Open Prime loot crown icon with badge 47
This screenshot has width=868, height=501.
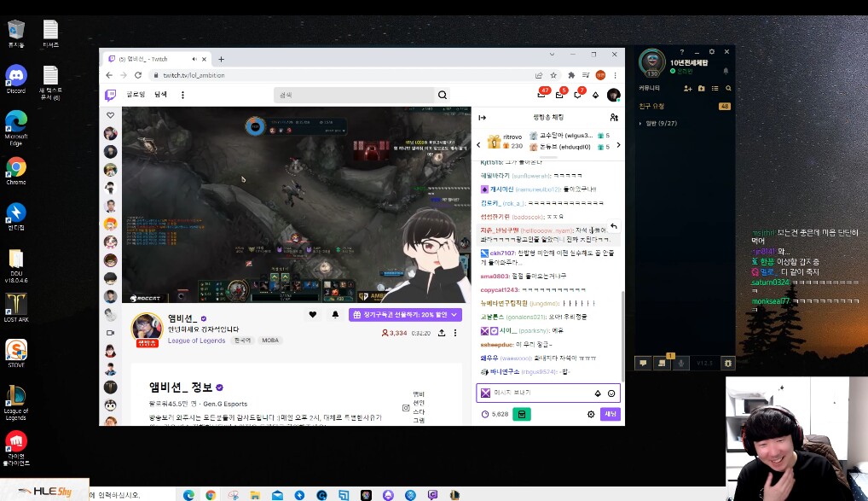541,94
